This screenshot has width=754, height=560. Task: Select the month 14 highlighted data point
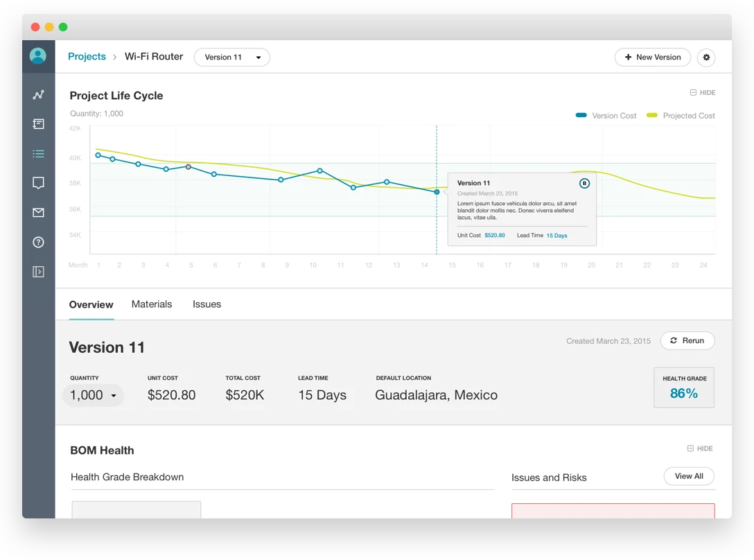pos(437,192)
